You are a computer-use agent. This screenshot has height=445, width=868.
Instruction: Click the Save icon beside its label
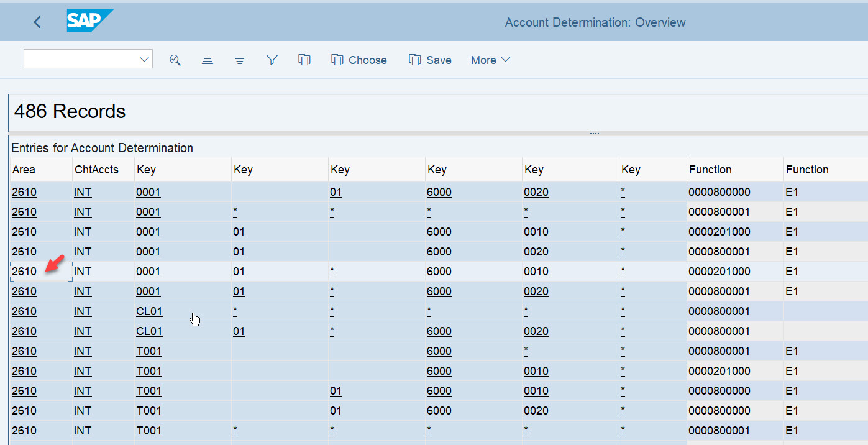point(415,60)
